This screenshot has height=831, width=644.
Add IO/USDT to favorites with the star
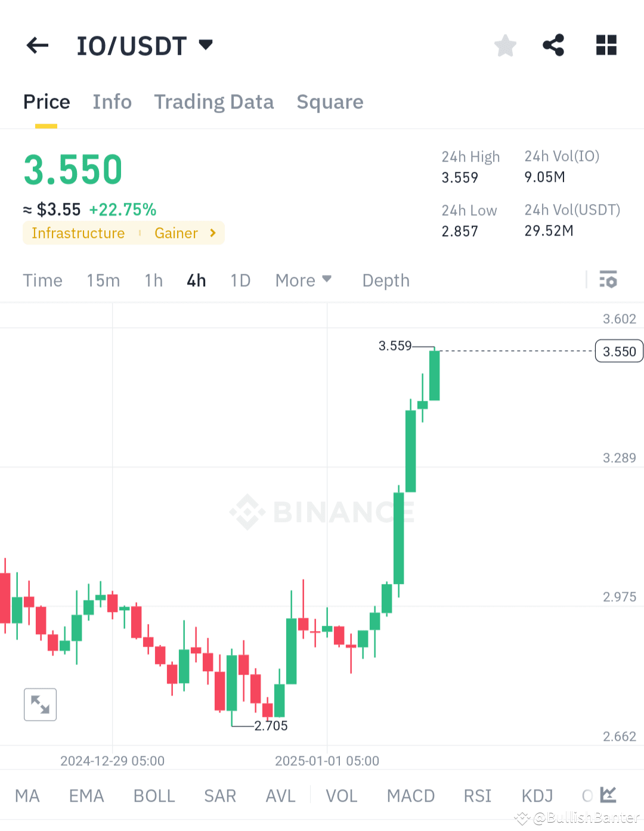(x=505, y=45)
